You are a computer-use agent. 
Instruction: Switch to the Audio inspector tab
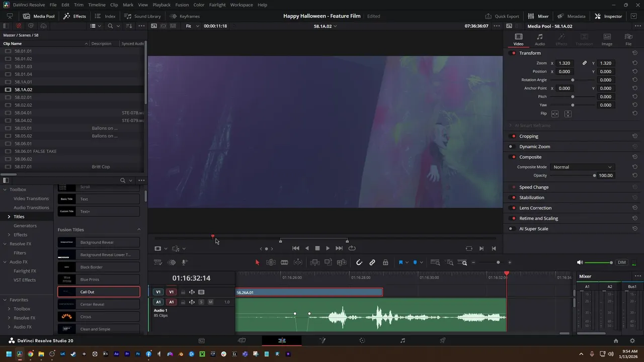540,39
